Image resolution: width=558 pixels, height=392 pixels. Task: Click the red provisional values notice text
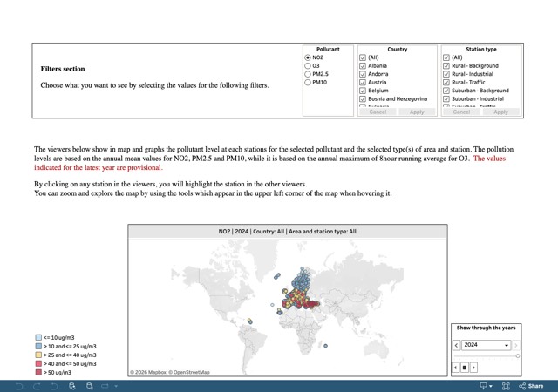[x=269, y=163]
